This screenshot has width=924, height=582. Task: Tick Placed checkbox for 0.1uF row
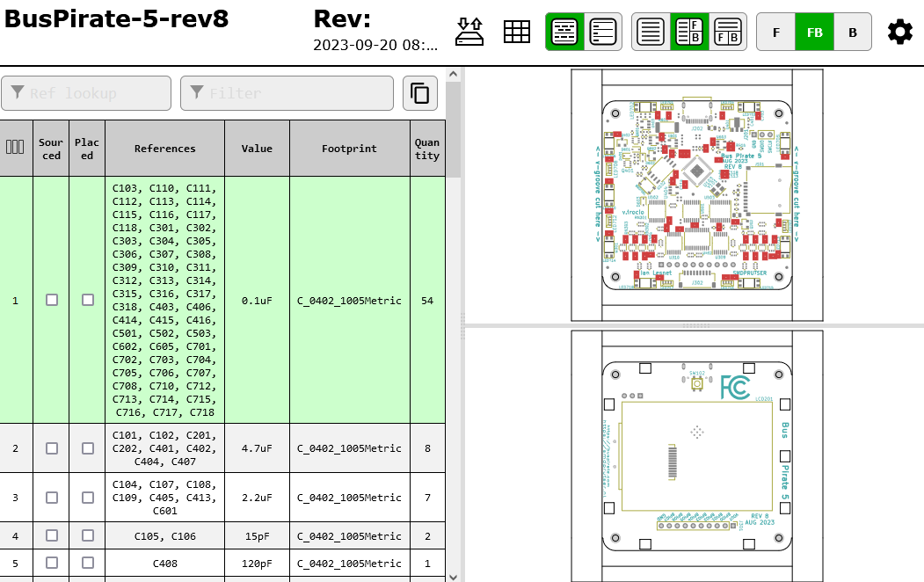pyautogui.click(x=88, y=300)
